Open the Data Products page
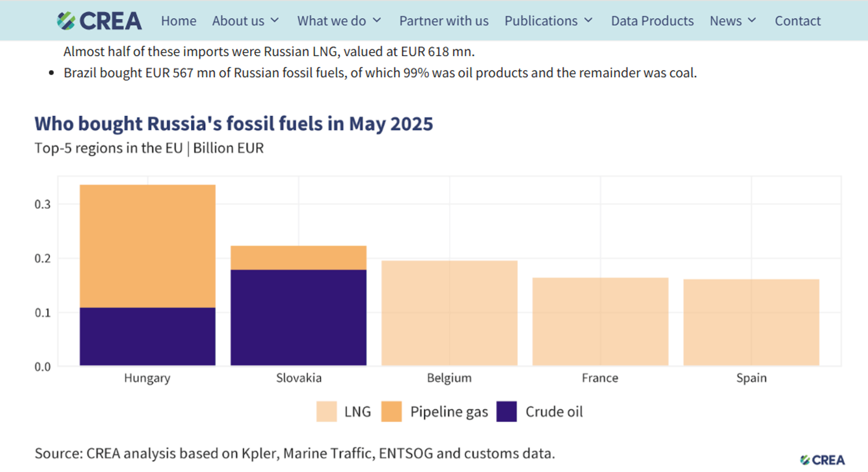Viewport: 868px width, 472px height. click(x=652, y=20)
